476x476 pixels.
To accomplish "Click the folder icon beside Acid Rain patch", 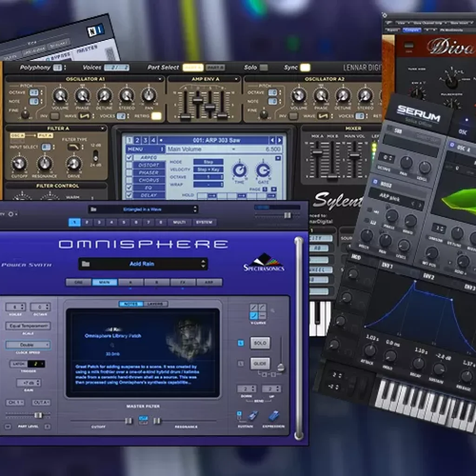I will pyautogui.click(x=86, y=264).
